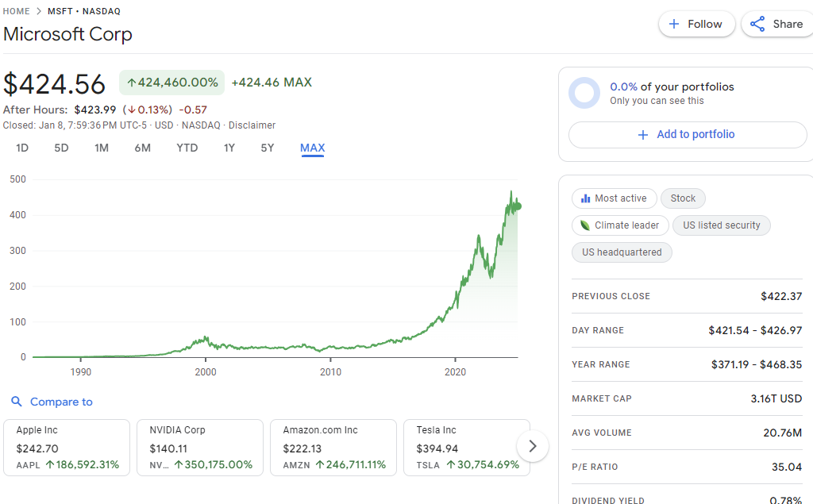Compare with Tesla Inc card
The image size is (813, 504).
click(467, 448)
